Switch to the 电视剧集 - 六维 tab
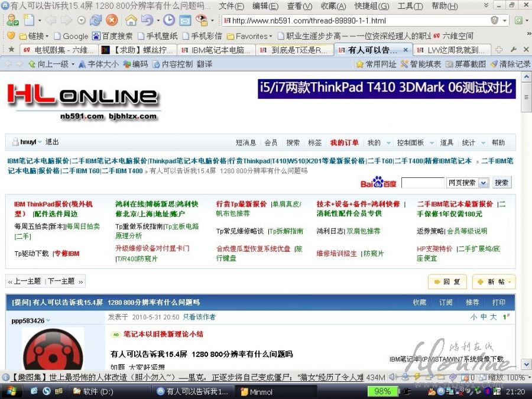Viewport: 532px width, 399px height. 59,50
